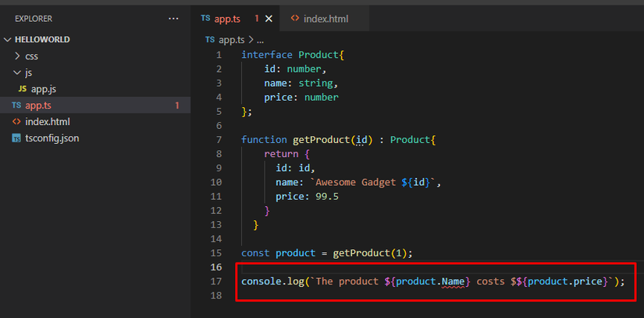
Task: Click the tsconfig.json file icon
Action: pos(16,138)
